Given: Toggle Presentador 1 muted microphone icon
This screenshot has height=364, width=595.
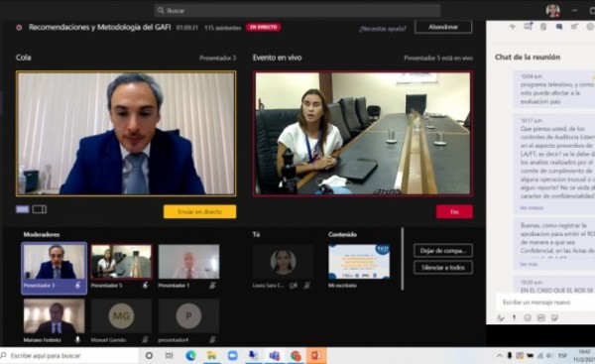Looking at the screenshot, I should point(212,285).
